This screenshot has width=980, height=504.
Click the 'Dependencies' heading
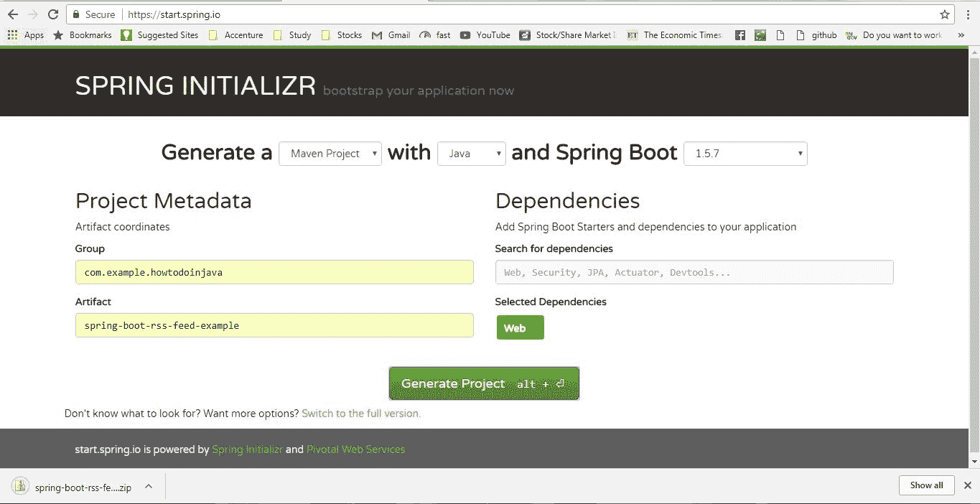567,201
